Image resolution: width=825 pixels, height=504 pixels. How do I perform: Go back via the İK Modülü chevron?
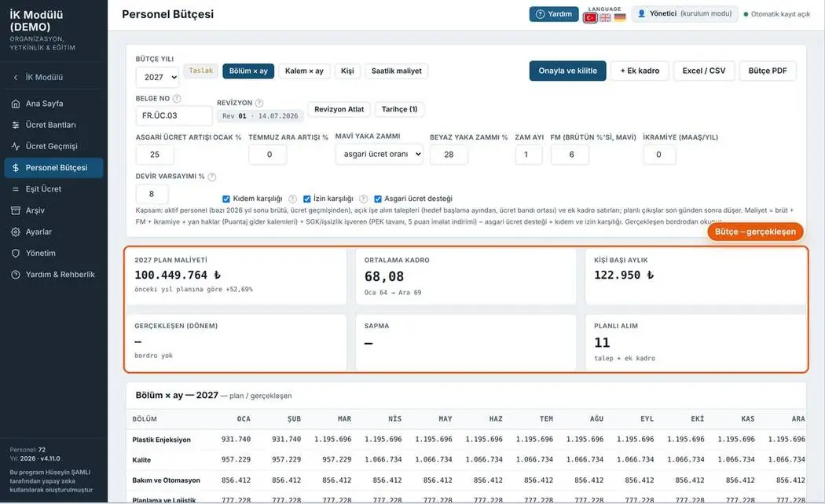coord(15,77)
